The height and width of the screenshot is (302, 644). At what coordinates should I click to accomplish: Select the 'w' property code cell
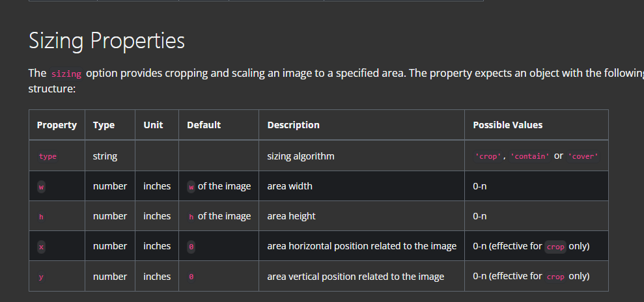point(41,187)
